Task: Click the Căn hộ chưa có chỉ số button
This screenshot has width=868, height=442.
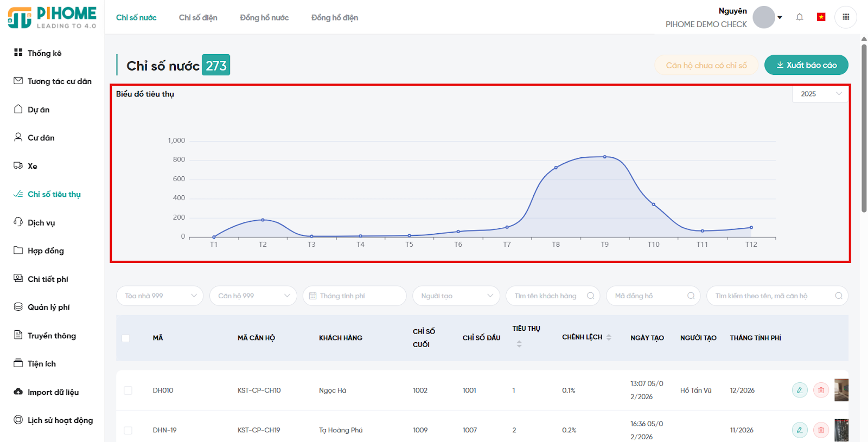Action: click(x=706, y=65)
